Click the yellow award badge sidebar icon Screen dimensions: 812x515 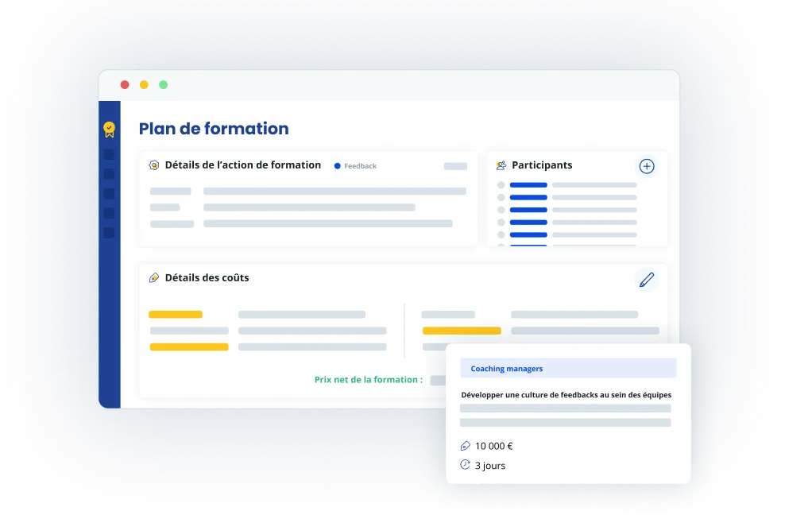click(109, 130)
